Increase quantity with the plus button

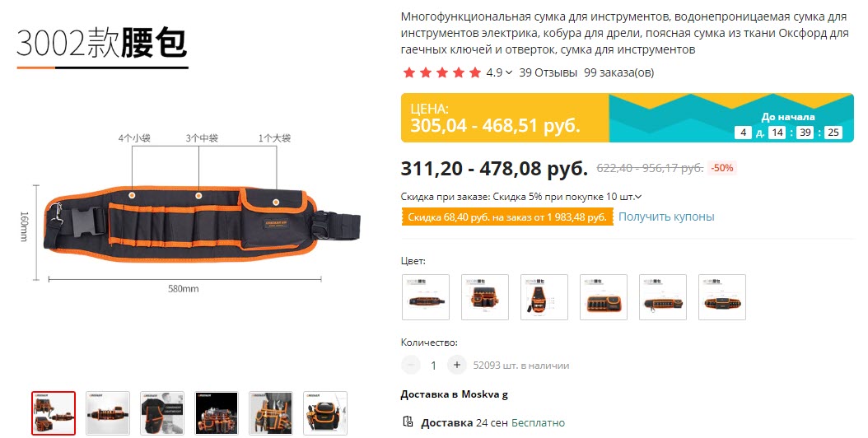pos(457,365)
